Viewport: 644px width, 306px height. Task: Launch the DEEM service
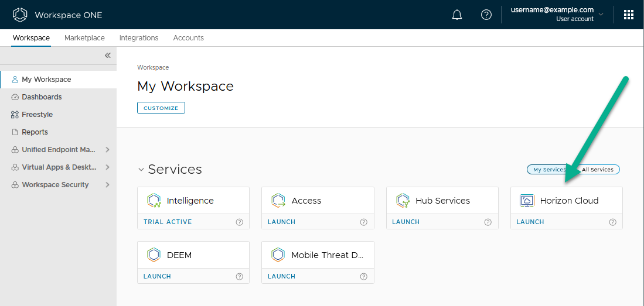pos(157,277)
